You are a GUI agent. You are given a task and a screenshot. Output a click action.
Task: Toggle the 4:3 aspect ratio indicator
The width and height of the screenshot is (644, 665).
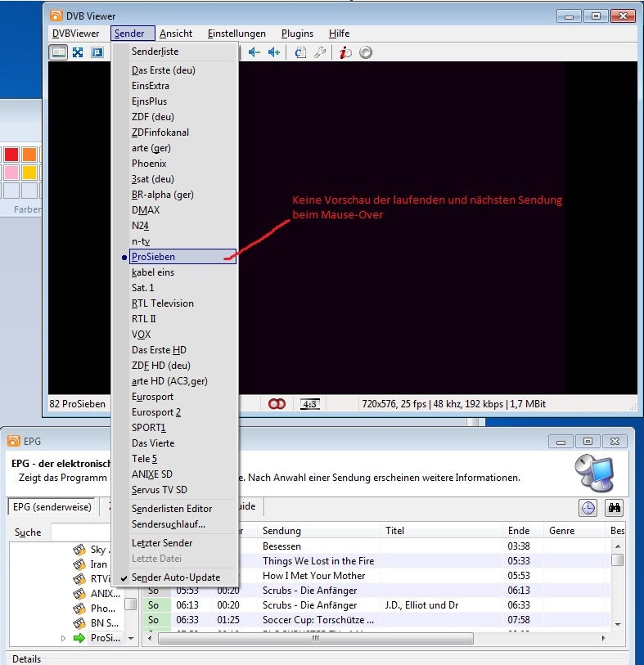(x=310, y=404)
